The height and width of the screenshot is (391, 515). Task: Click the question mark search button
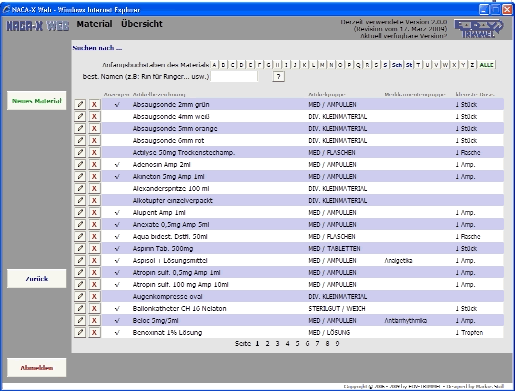point(279,77)
